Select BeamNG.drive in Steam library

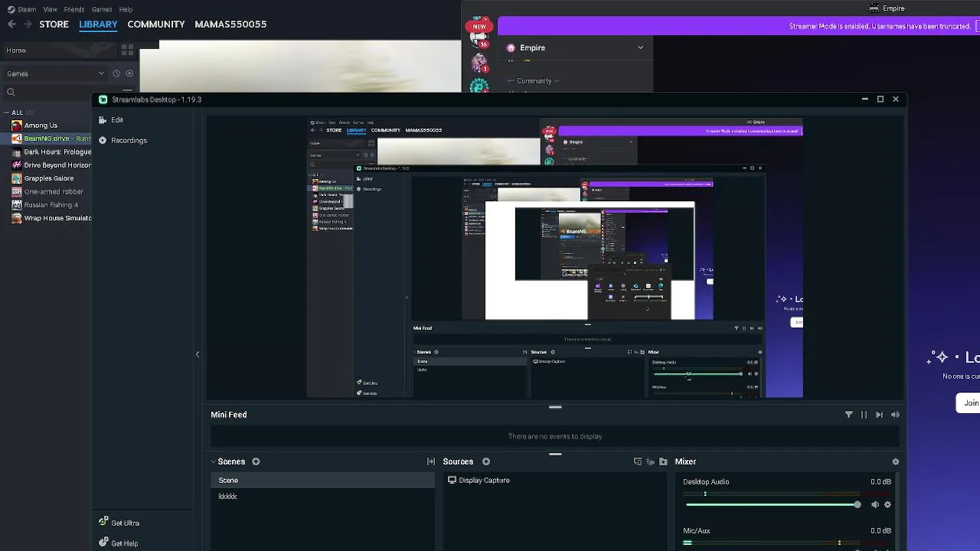click(x=46, y=139)
